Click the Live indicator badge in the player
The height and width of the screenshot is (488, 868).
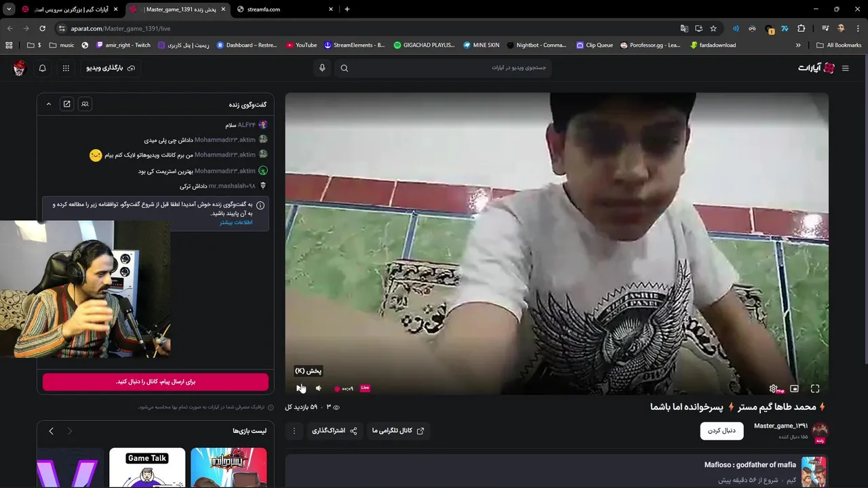point(365,388)
